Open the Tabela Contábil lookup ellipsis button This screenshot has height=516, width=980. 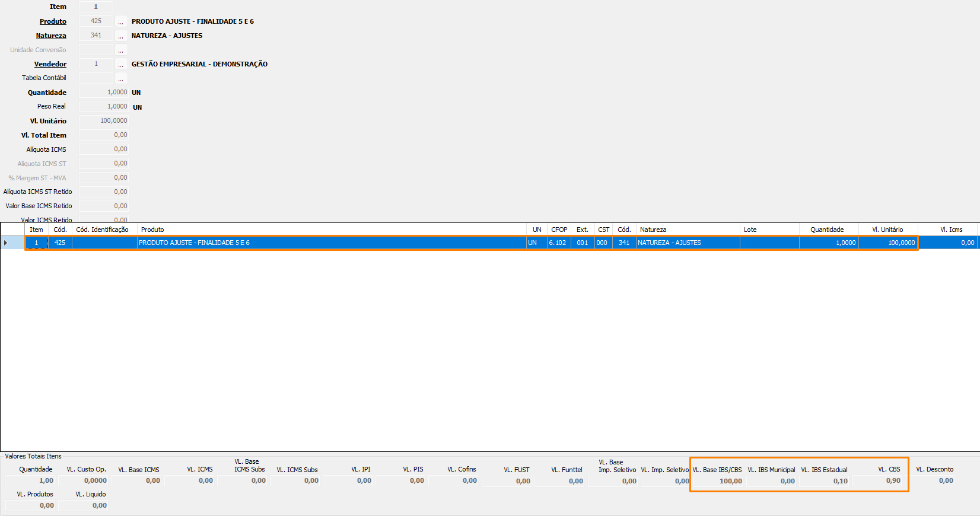tap(120, 78)
